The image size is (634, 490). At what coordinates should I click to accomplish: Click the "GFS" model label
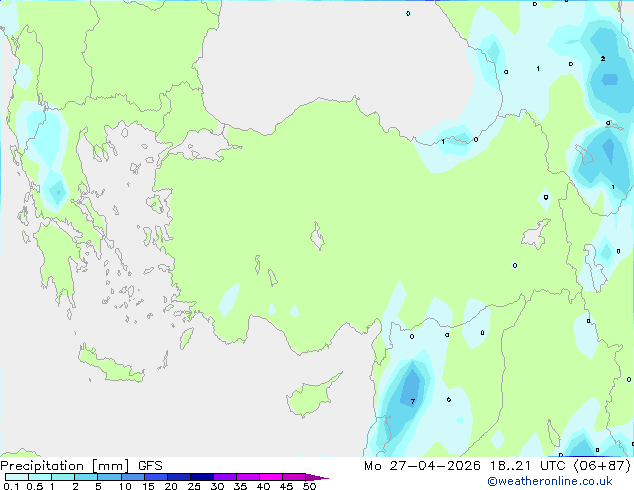pos(150,466)
